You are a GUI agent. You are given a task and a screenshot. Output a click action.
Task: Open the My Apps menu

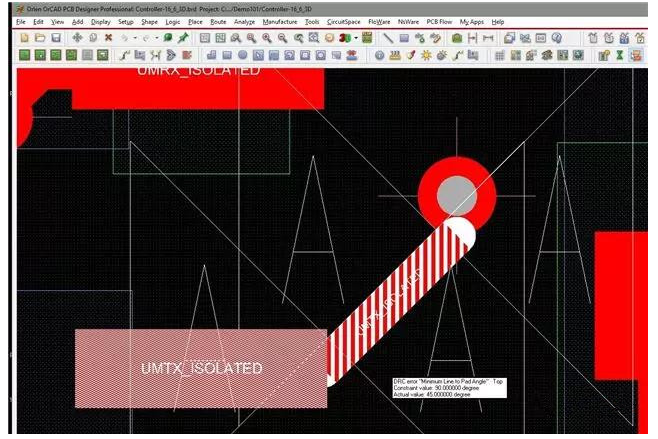click(472, 22)
